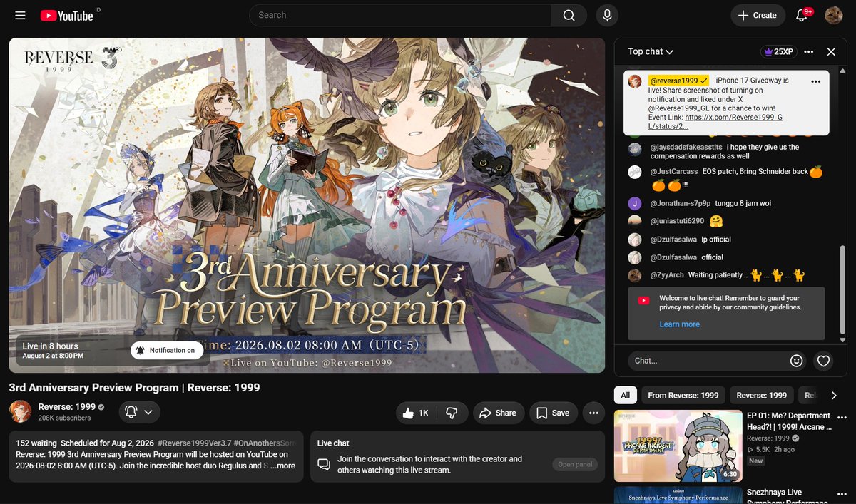Expand the description with ...more
This screenshot has height=504, width=856.
282,466
